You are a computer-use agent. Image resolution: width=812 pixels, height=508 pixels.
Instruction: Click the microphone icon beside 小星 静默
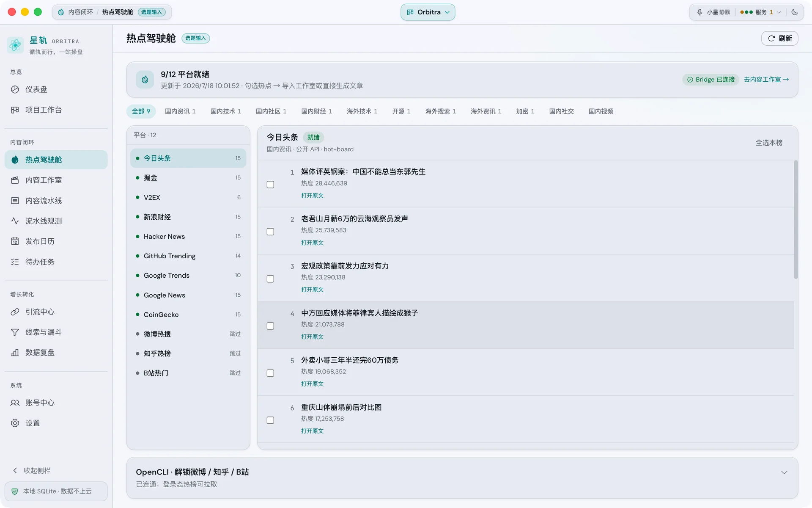(x=700, y=12)
